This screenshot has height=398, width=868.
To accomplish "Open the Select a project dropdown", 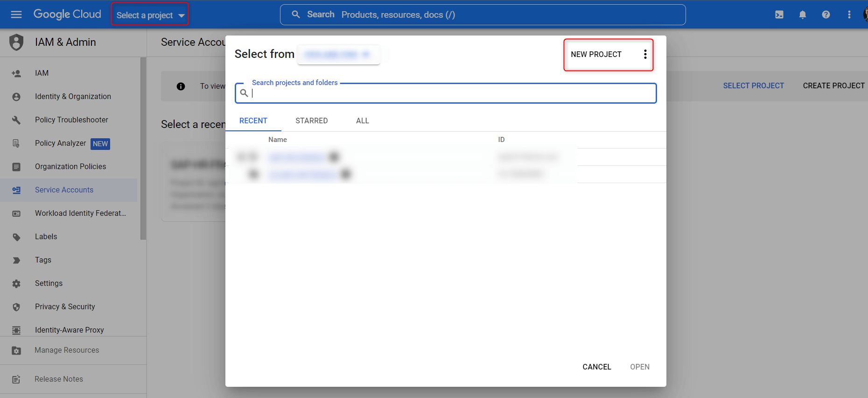I will coord(150,15).
